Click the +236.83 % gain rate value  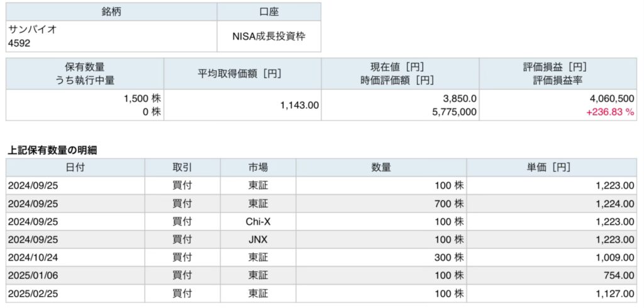(x=608, y=112)
